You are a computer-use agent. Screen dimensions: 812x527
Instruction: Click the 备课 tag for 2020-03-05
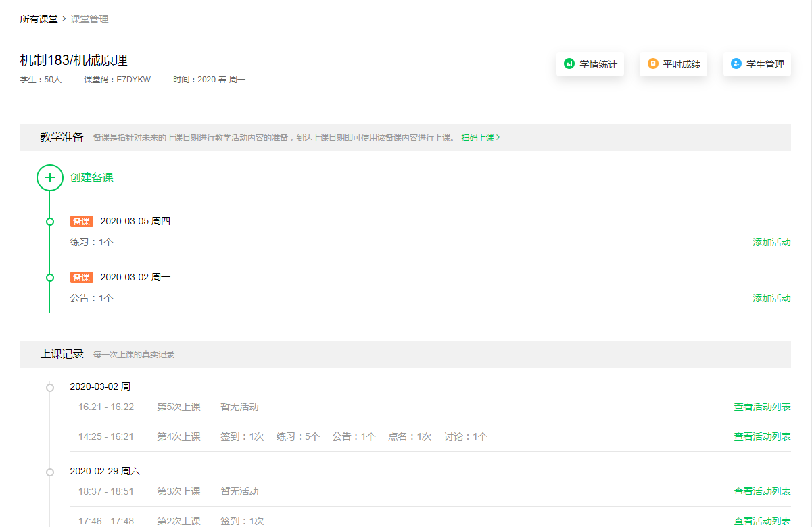tap(81, 221)
